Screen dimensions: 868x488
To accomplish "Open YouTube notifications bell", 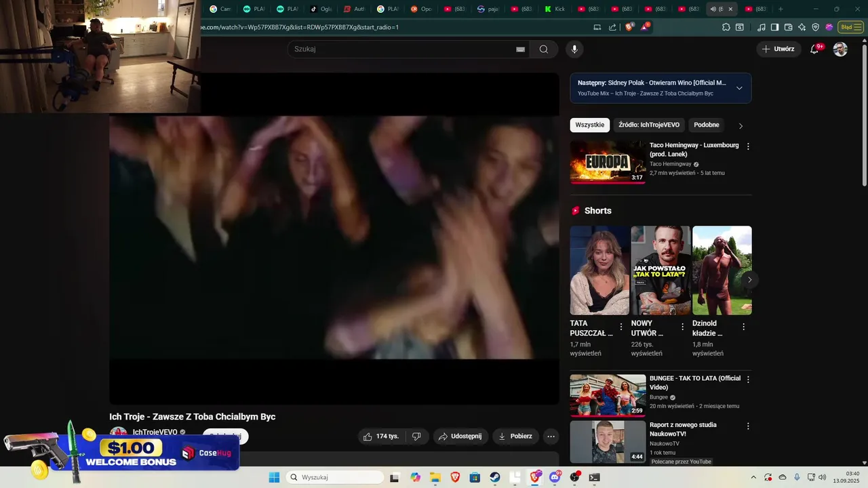I will point(815,49).
